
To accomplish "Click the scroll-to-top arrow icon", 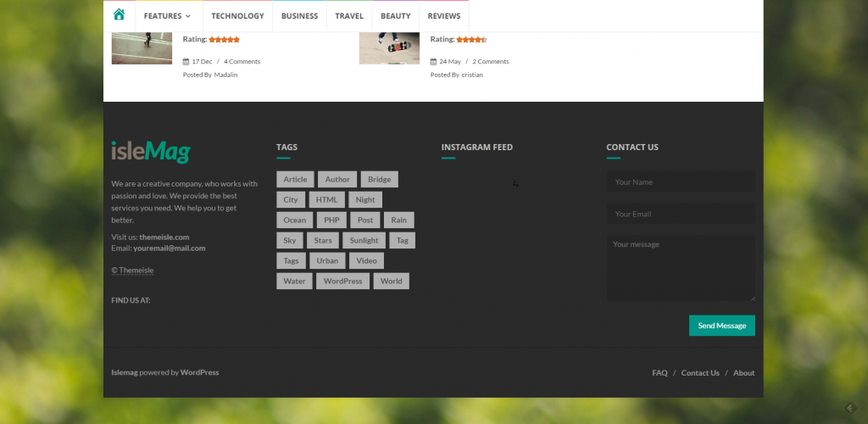I will point(849,409).
